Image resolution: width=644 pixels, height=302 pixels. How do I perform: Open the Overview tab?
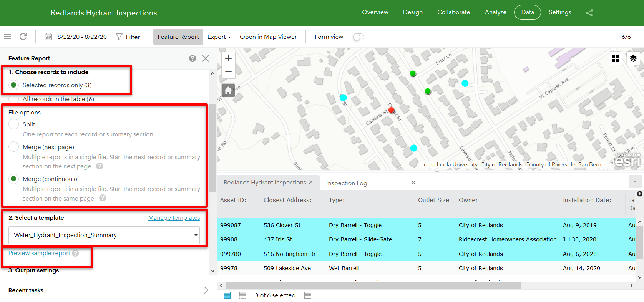click(375, 12)
